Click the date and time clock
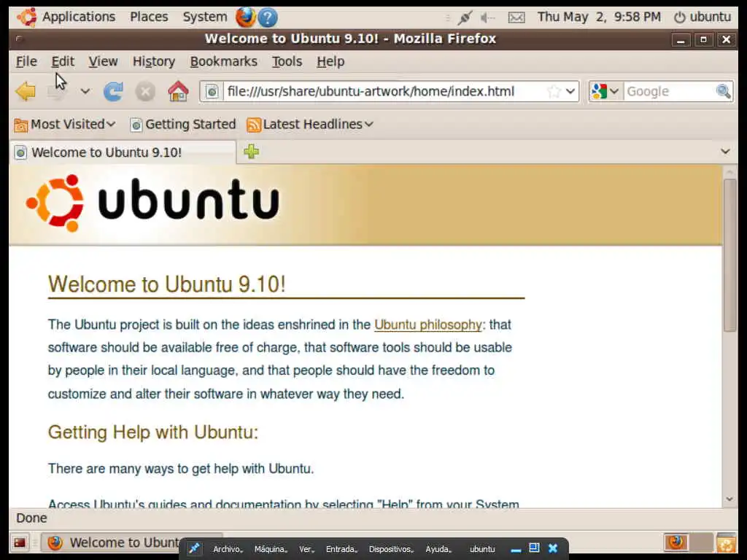The image size is (747, 560). [599, 17]
